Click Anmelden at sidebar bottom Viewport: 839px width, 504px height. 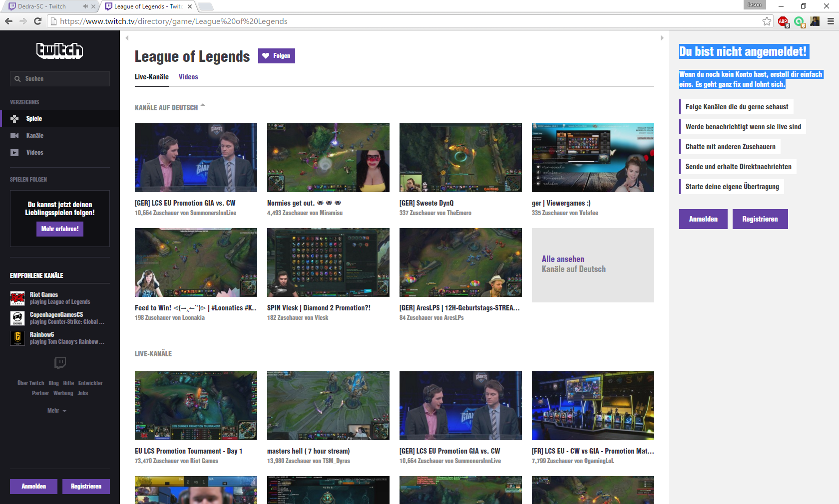coord(33,487)
